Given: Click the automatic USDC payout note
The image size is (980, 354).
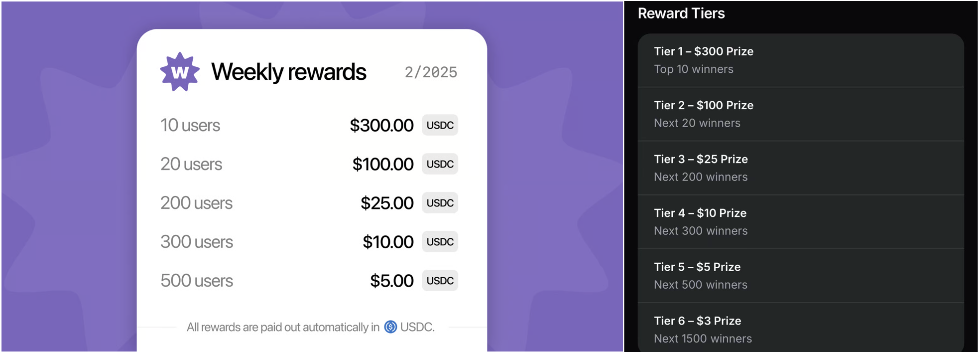Looking at the screenshot, I should point(310,327).
